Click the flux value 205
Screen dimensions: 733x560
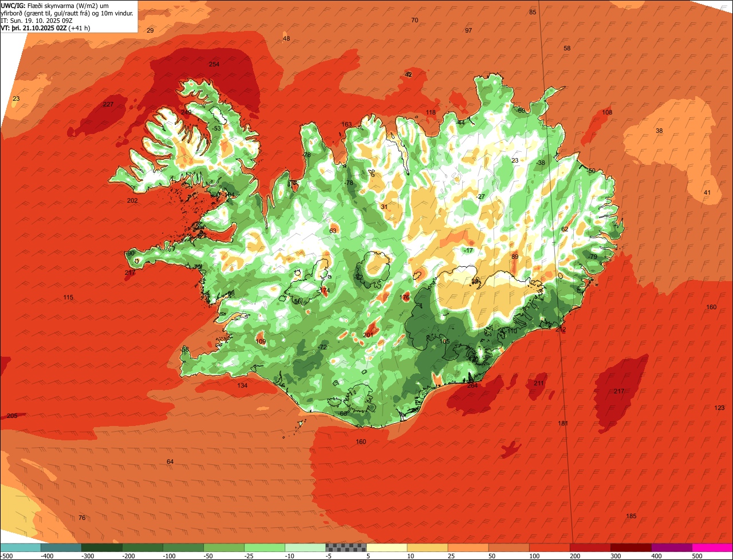[x=12, y=416]
